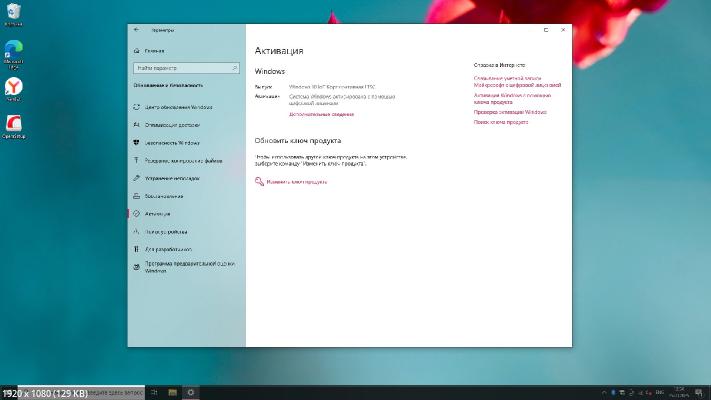Click the Task View taskbar button
The image size is (711, 400).
[154, 392]
